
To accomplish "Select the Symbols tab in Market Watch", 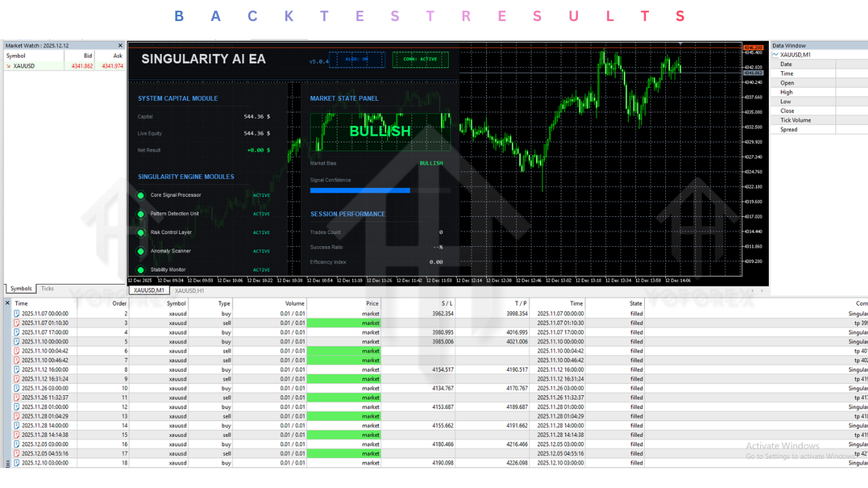I will (21, 289).
